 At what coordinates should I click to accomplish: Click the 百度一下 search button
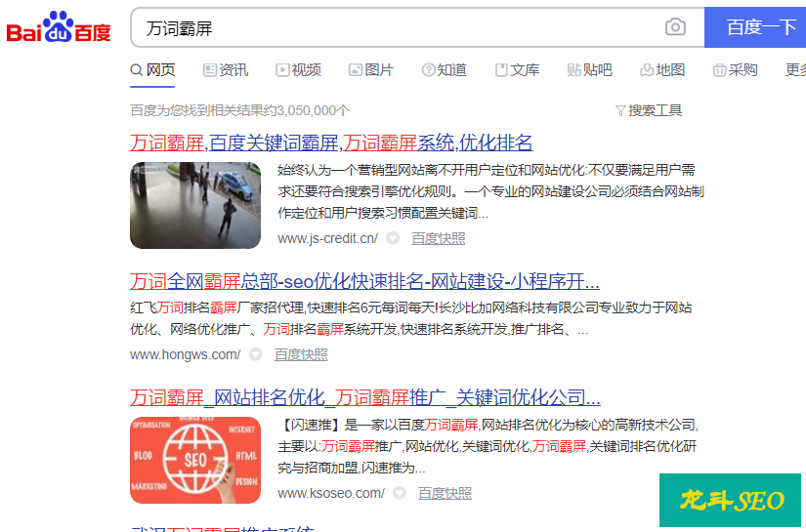click(x=755, y=27)
